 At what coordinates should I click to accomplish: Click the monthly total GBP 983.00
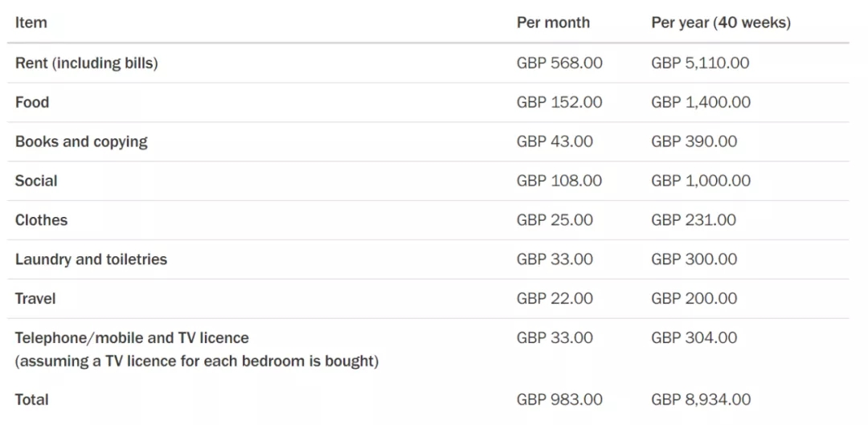coord(559,399)
